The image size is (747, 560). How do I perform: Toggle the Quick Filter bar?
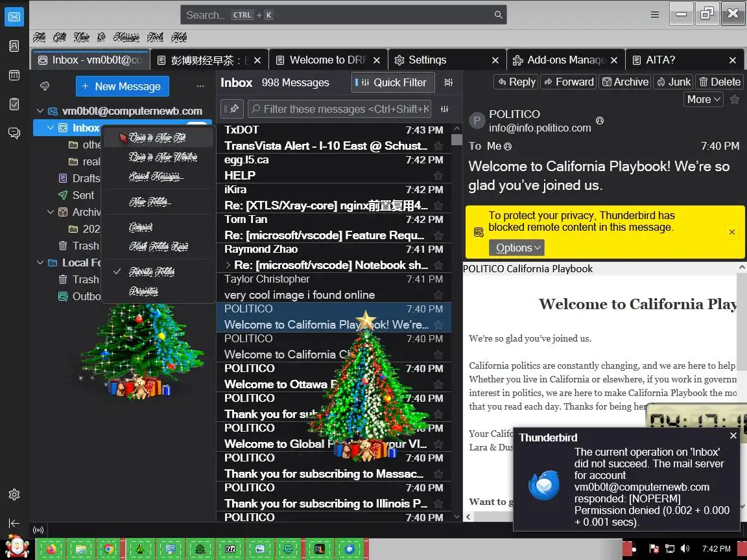point(393,82)
